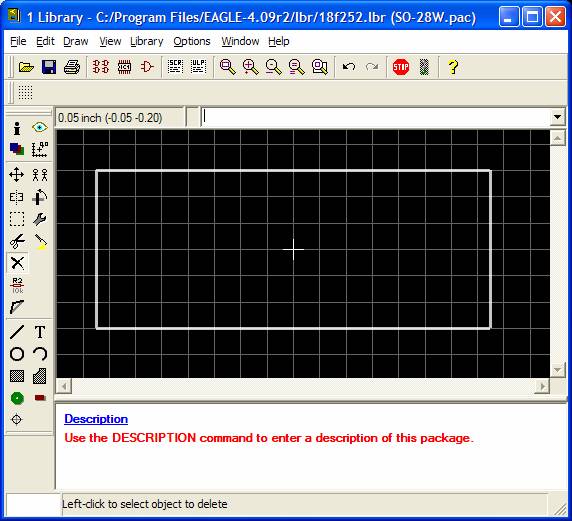This screenshot has width=572, height=521.
Task: Open the Display layers color icon
Action: pos(17,149)
